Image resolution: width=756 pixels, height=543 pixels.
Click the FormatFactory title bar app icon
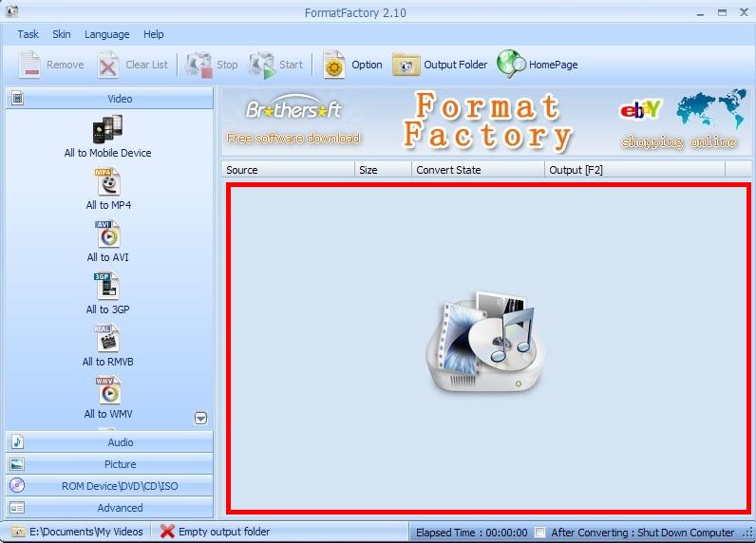12,11
